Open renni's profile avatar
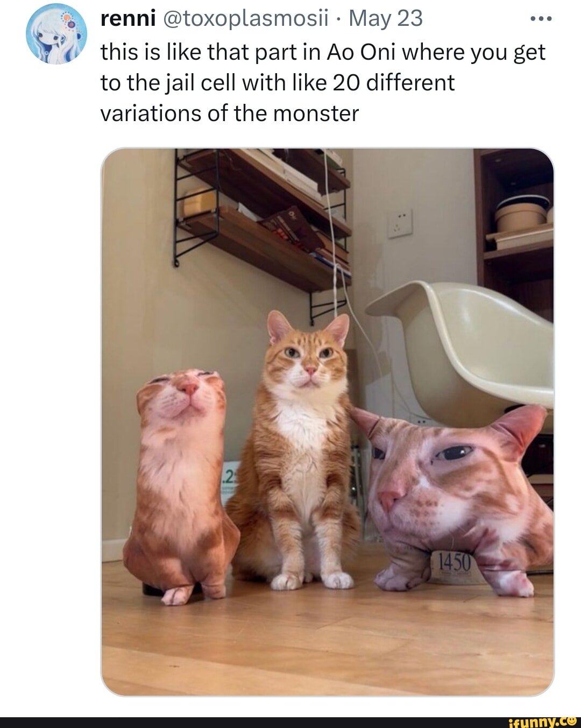The image size is (581, 728). click(x=56, y=33)
